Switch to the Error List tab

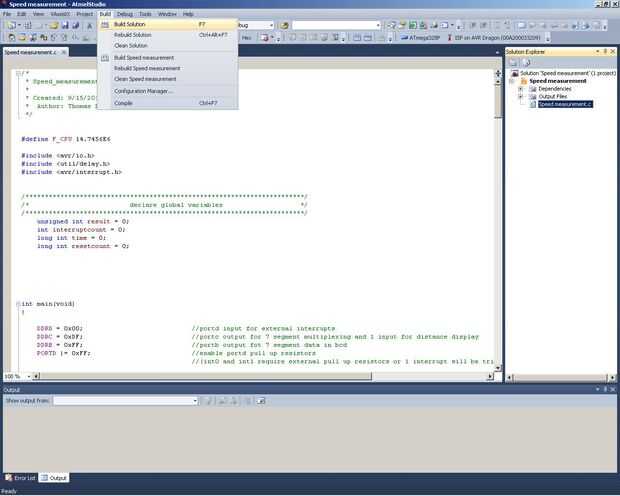point(20,478)
